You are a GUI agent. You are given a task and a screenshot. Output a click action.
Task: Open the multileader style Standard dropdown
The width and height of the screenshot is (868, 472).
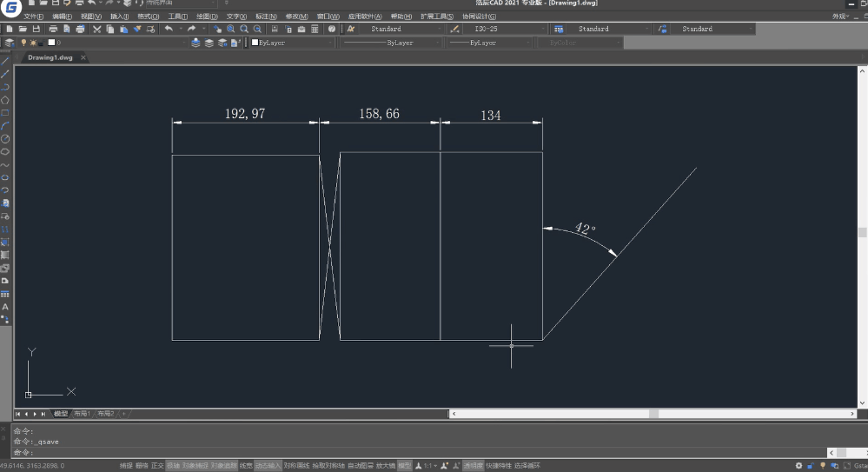pyautogui.click(x=712, y=29)
